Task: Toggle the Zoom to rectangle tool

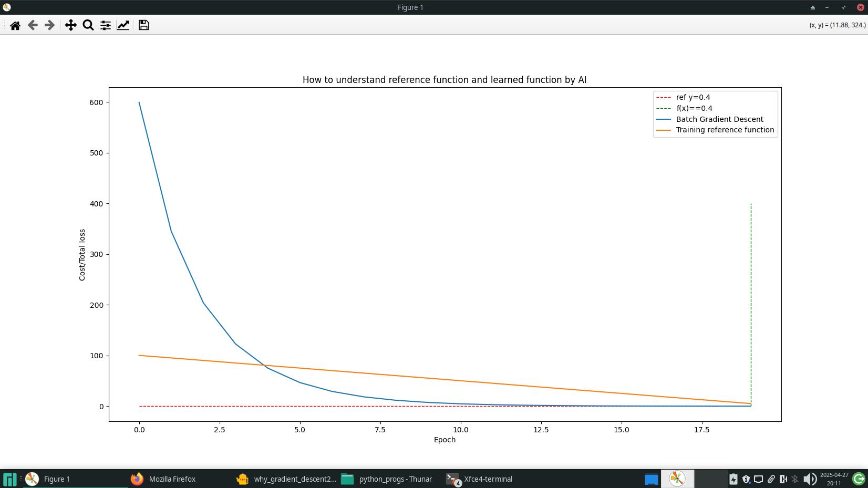Action: pos(88,25)
